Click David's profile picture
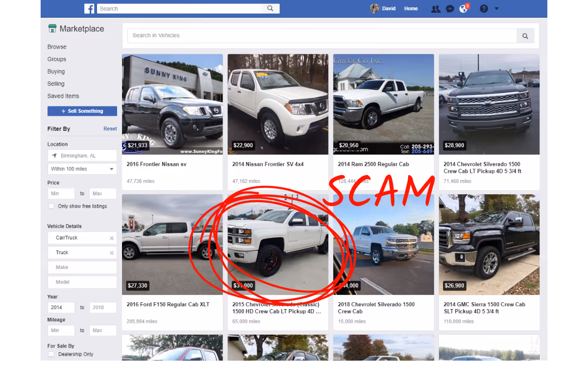588x368 pixels. (374, 8)
